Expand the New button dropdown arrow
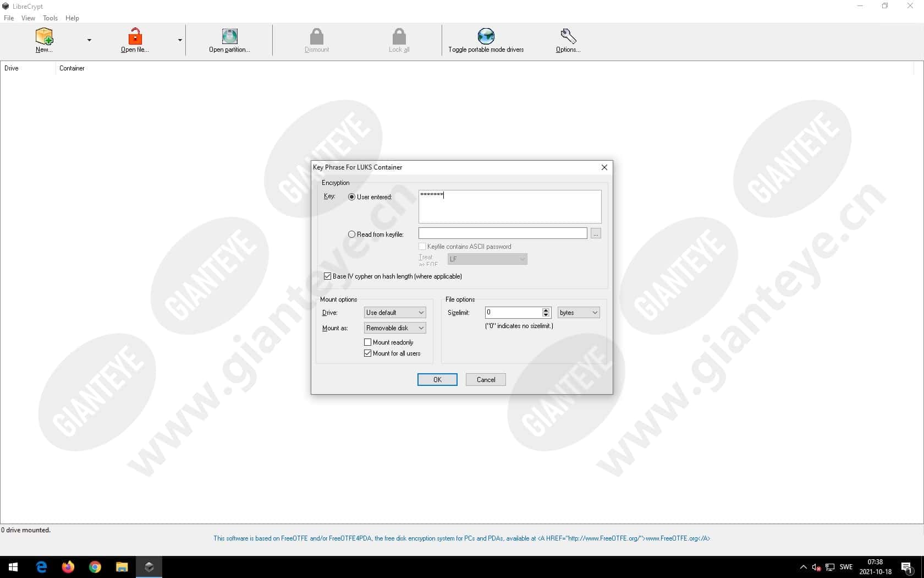This screenshot has width=924, height=578. pyautogui.click(x=89, y=40)
